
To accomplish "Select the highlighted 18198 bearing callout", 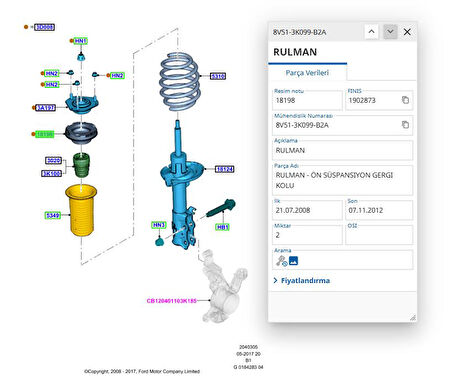I will click(44, 134).
